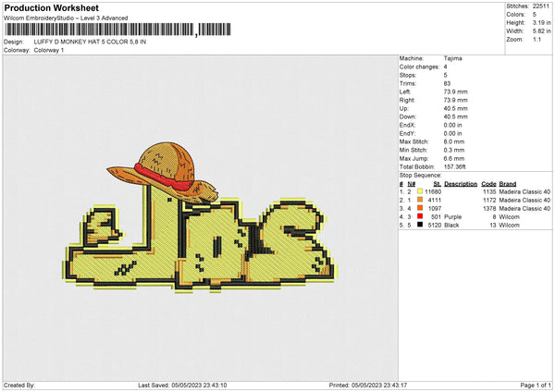Click 'Page 1 of 1' in the footer

click(536, 386)
